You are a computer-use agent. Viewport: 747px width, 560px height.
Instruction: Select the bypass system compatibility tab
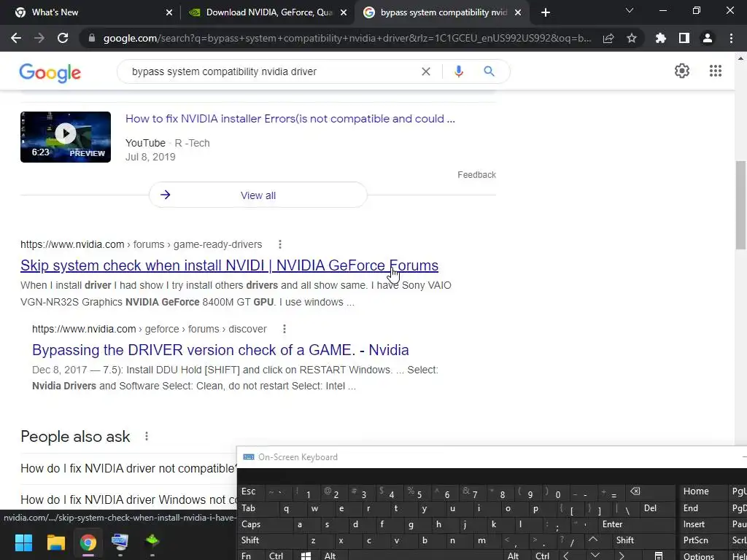(441, 12)
